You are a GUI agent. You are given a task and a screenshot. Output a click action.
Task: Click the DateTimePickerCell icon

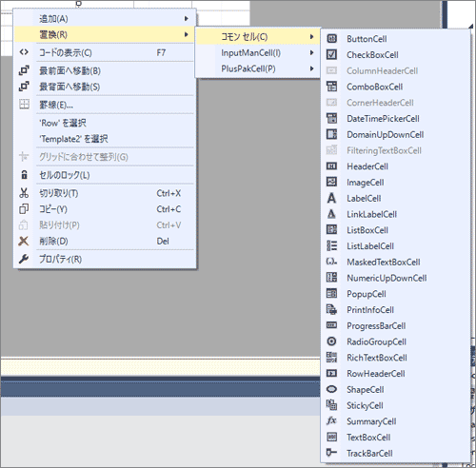pyautogui.click(x=331, y=118)
